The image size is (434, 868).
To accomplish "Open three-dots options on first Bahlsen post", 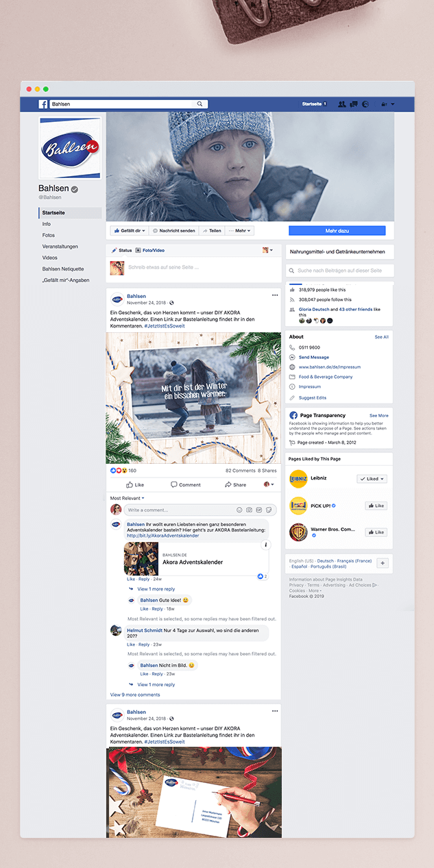I will [275, 295].
